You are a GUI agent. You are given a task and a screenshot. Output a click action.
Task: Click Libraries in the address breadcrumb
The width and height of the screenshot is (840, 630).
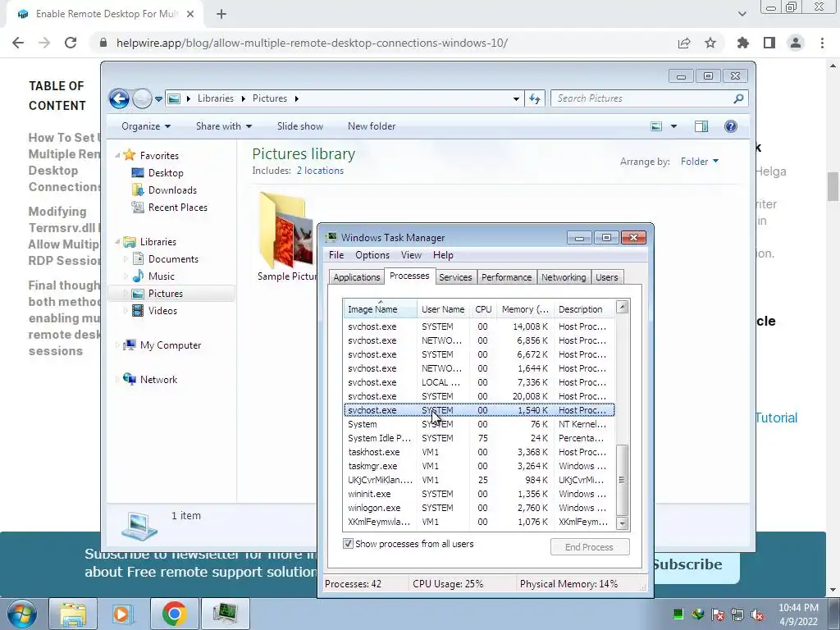click(x=216, y=98)
